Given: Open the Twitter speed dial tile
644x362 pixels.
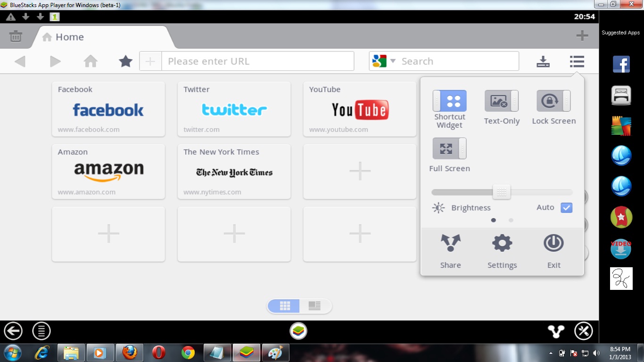Looking at the screenshot, I should point(234,109).
